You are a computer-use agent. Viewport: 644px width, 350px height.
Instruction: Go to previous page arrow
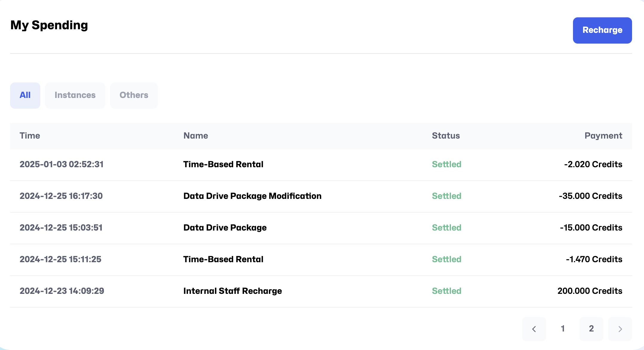(534, 329)
